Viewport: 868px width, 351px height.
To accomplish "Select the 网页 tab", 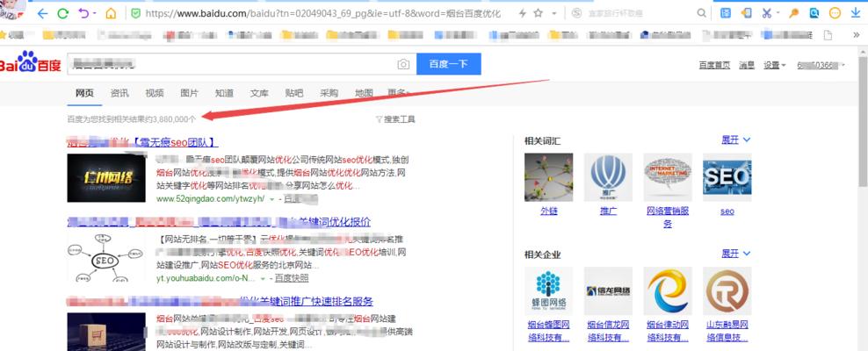I will point(84,93).
